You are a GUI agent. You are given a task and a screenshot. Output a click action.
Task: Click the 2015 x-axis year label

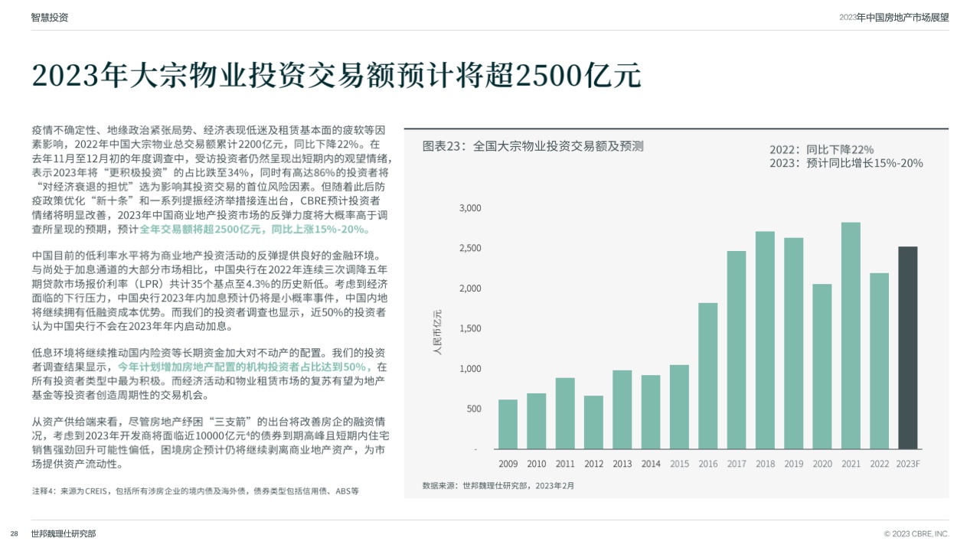[x=679, y=464]
